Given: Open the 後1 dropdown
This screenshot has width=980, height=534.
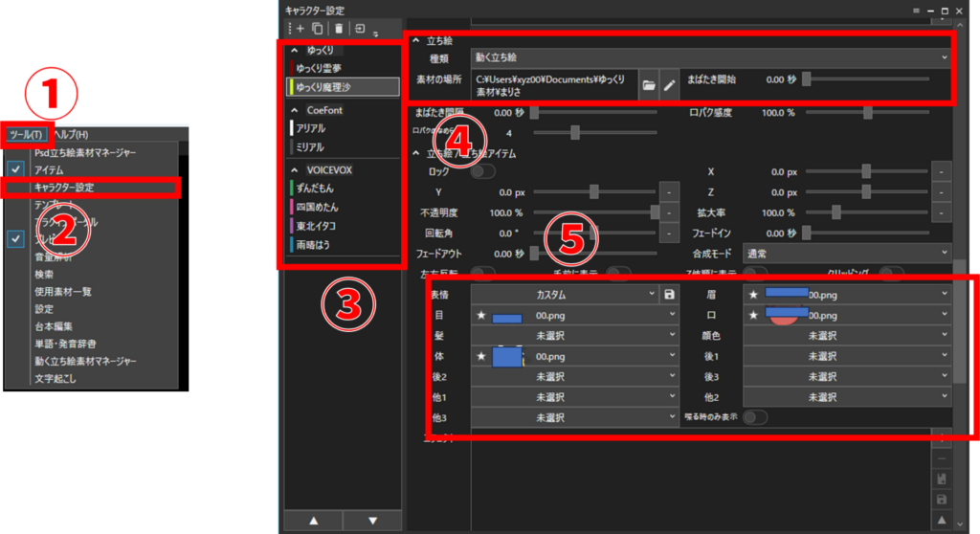Looking at the screenshot, I should [x=847, y=356].
